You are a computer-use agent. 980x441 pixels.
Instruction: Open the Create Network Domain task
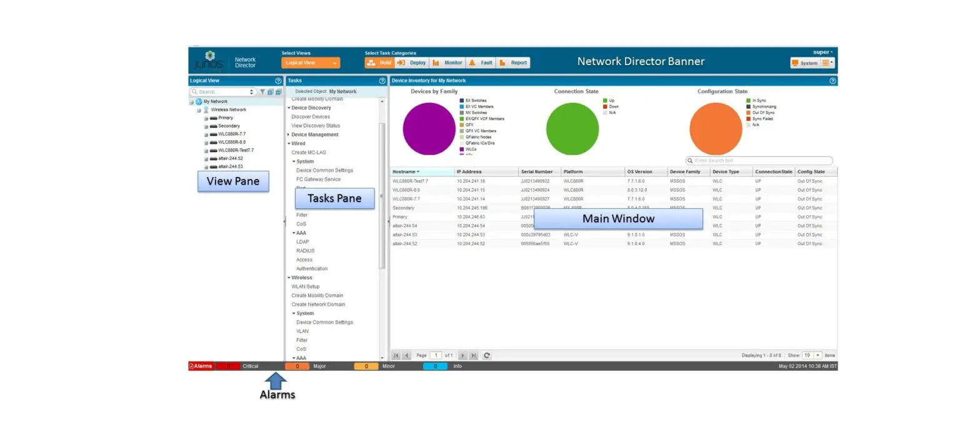pyautogui.click(x=318, y=304)
